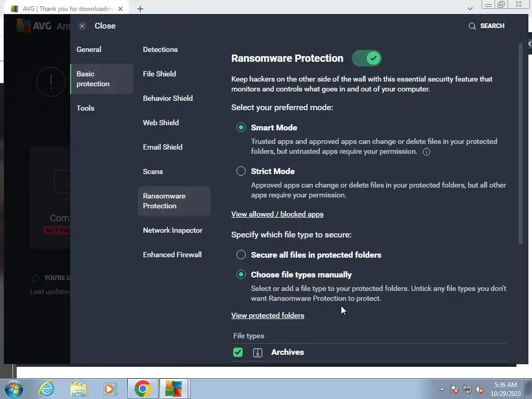
Task: Click the taskbar clock and date
Action: coord(506,389)
